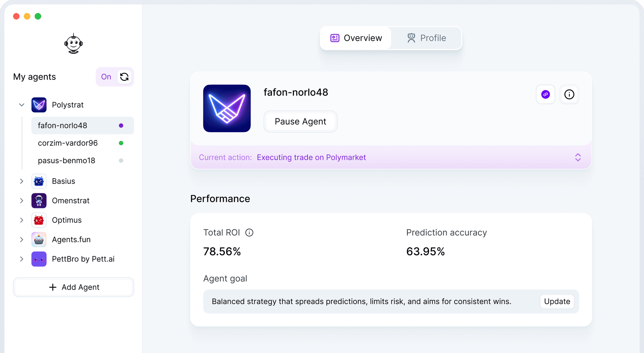Screen dimensions: 644x353
Task: Click the Total ROI info icon
Action: click(x=249, y=233)
